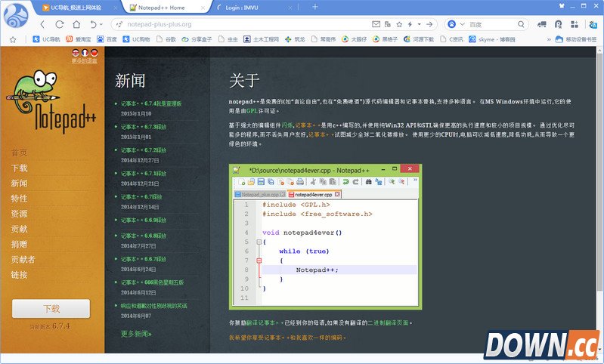Click the Baidu paw search engine icon

point(452,24)
